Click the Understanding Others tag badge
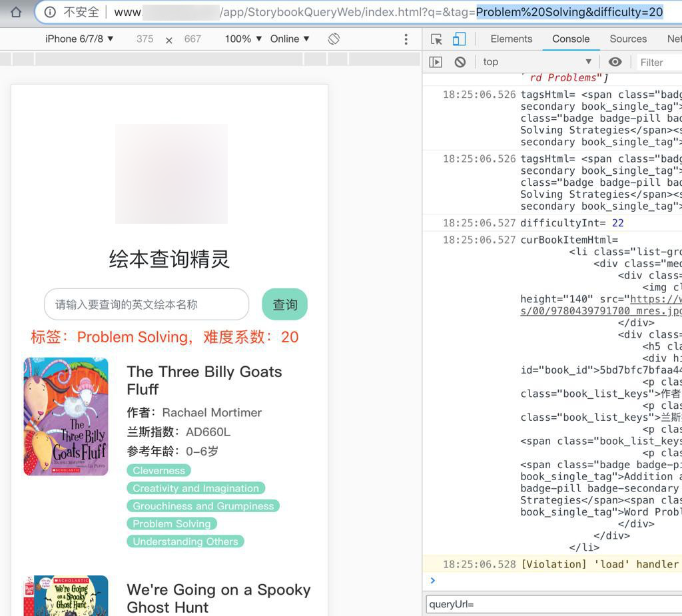 tap(185, 541)
